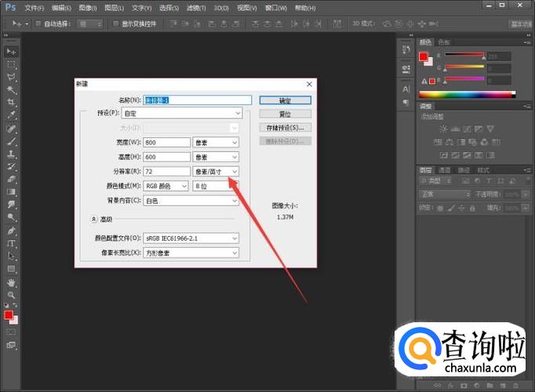
Task: Click the 存储预设 button
Action: tap(285, 127)
